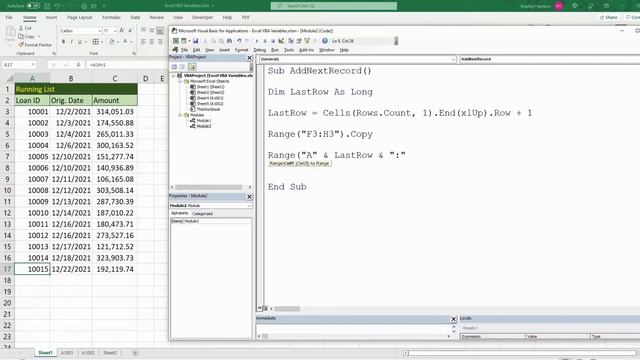Collapse the Modules folder node
Viewport: 640px width, 360px height.
click(180, 115)
